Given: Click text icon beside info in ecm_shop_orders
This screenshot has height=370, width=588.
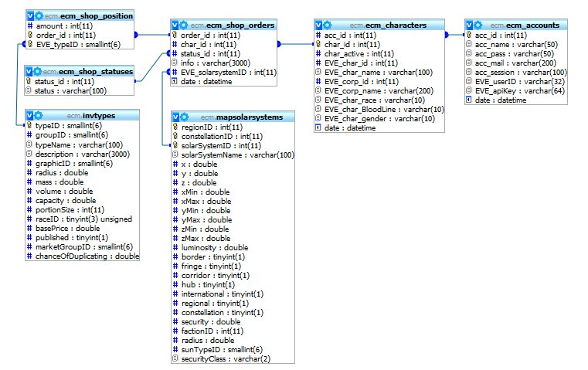Looking at the screenshot, I should click(175, 63).
